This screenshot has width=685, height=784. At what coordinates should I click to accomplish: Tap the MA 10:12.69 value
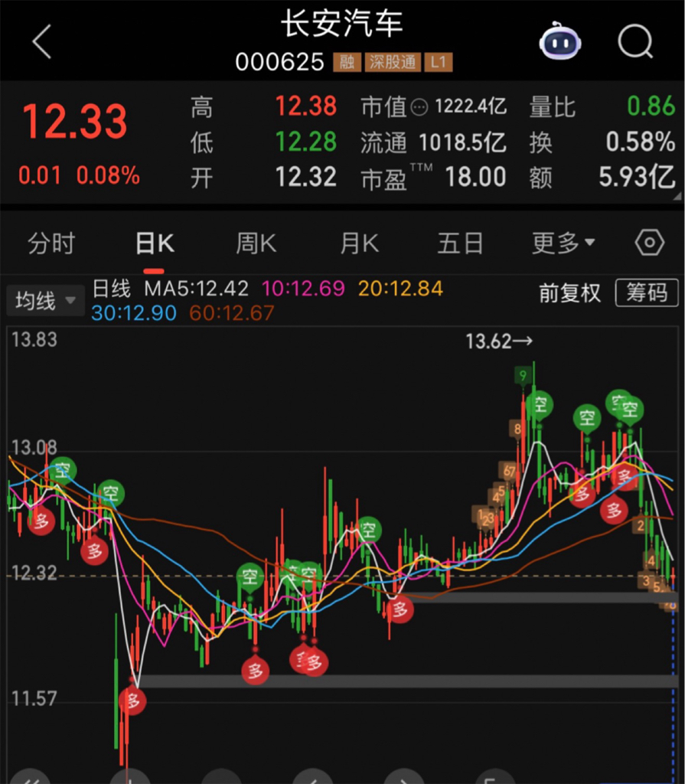coord(304,289)
